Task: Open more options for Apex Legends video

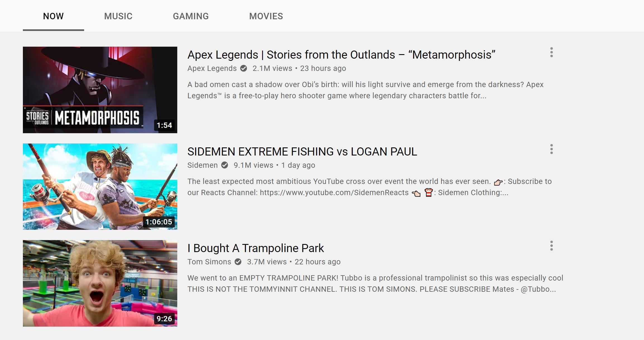Action: point(551,52)
